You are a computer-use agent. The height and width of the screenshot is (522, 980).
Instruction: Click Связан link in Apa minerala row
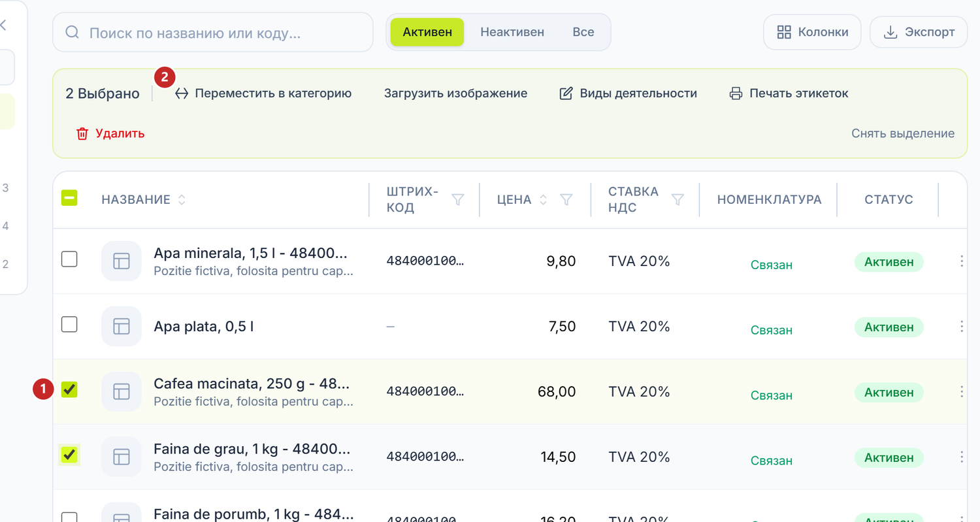[x=772, y=265]
